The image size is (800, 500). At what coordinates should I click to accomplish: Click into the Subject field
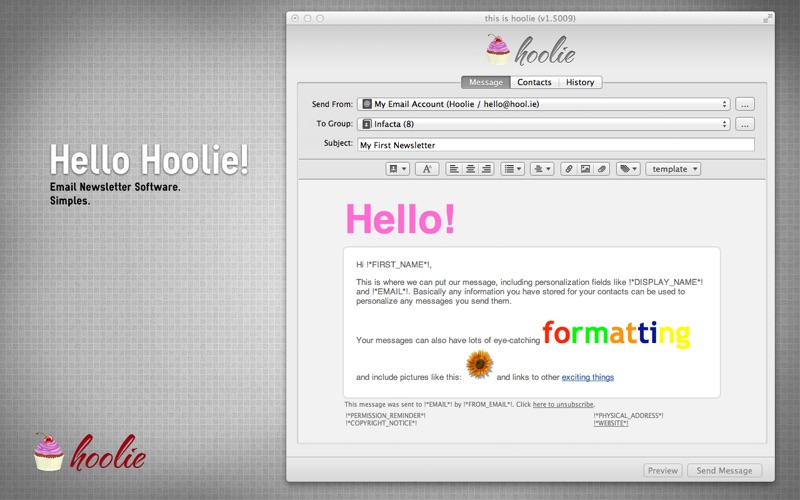click(x=556, y=145)
